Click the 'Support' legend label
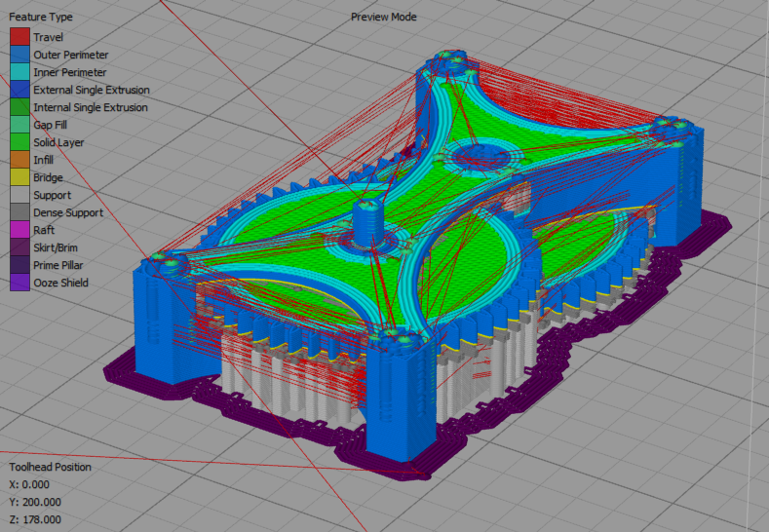 click(52, 195)
